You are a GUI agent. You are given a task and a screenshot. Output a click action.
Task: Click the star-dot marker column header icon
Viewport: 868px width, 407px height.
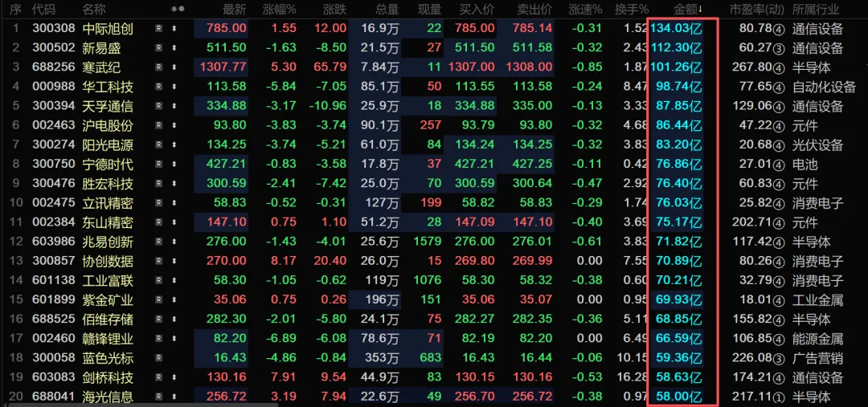tap(178, 10)
